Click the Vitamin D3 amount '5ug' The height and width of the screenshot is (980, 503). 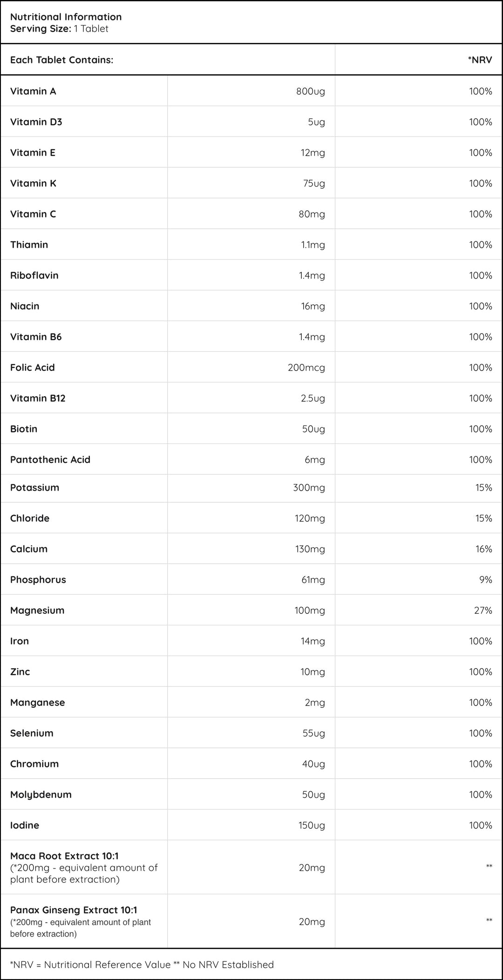(x=316, y=122)
